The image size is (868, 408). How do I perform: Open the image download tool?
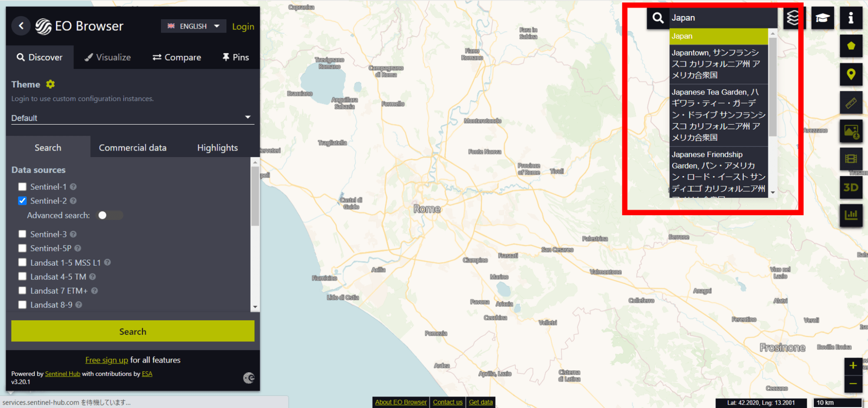851,131
